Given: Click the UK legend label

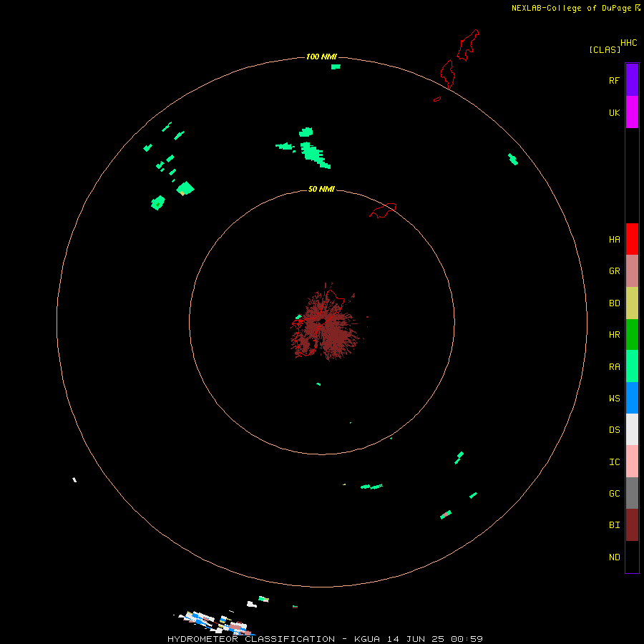Looking at the screenshot, I should 614,112.
